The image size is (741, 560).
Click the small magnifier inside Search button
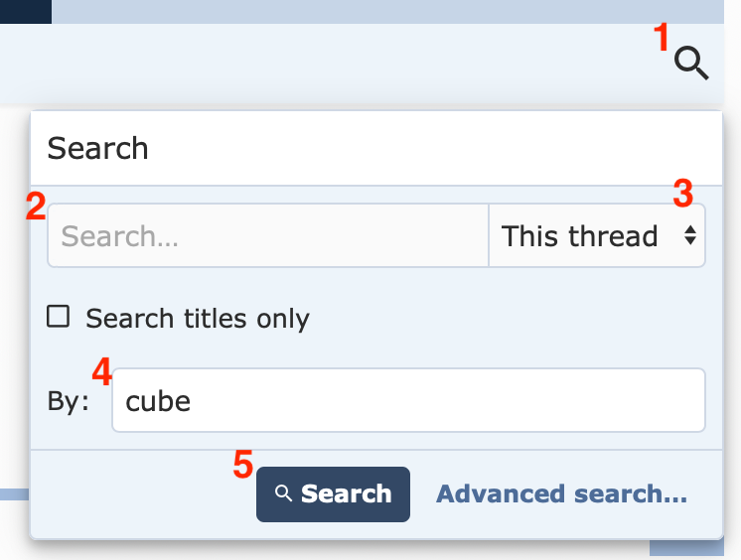point(284,493)
